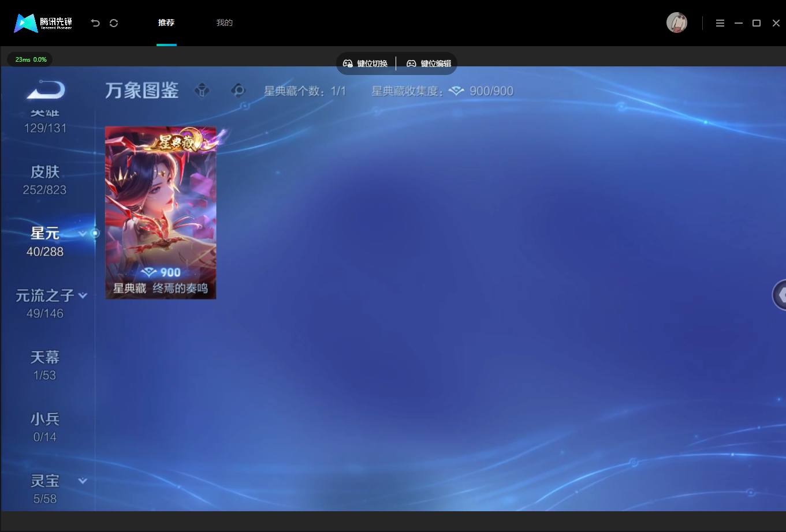Select the 灵宝 5/58 category
The height and width of the screenshot is (532, 786).
click(44, 489)
